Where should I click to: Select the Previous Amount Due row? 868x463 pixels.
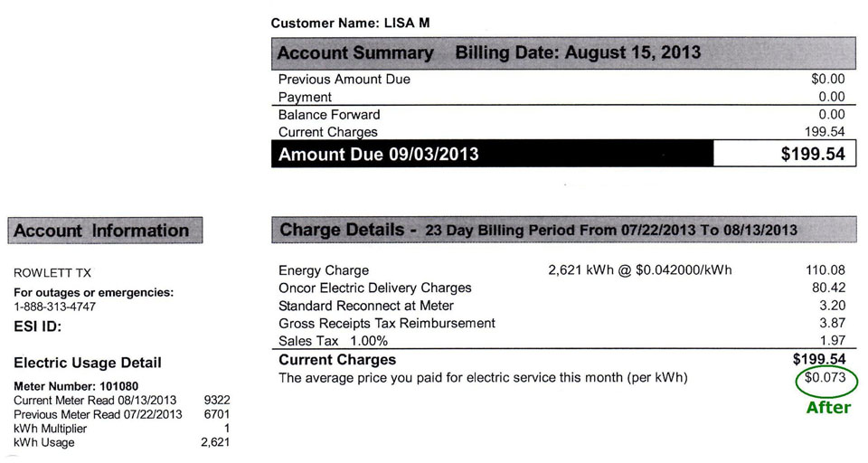[x=344, y=80]
